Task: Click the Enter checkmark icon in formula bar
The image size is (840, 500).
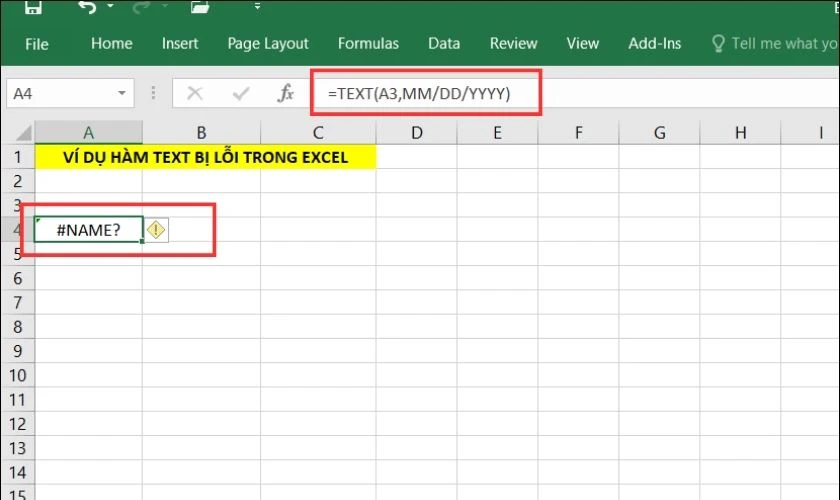Action: coord(241,94)
